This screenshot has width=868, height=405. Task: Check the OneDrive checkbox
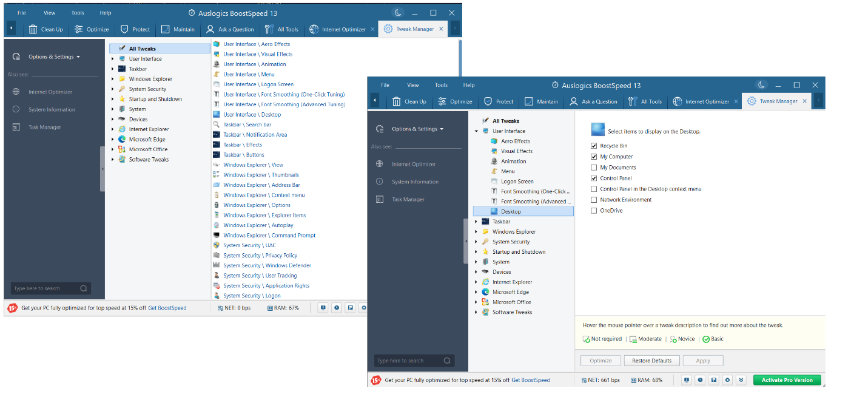point(594,211)
